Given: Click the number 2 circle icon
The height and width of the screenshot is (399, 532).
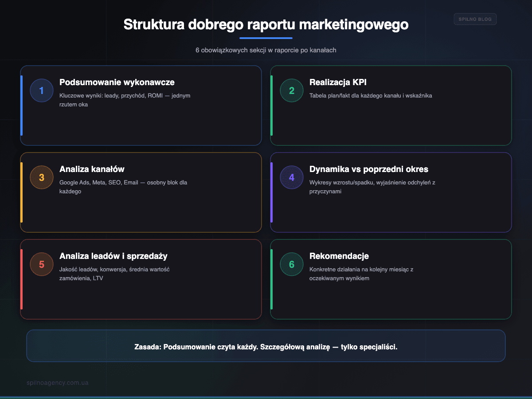Looking at the screenshot, I should (x=292, y=90).
